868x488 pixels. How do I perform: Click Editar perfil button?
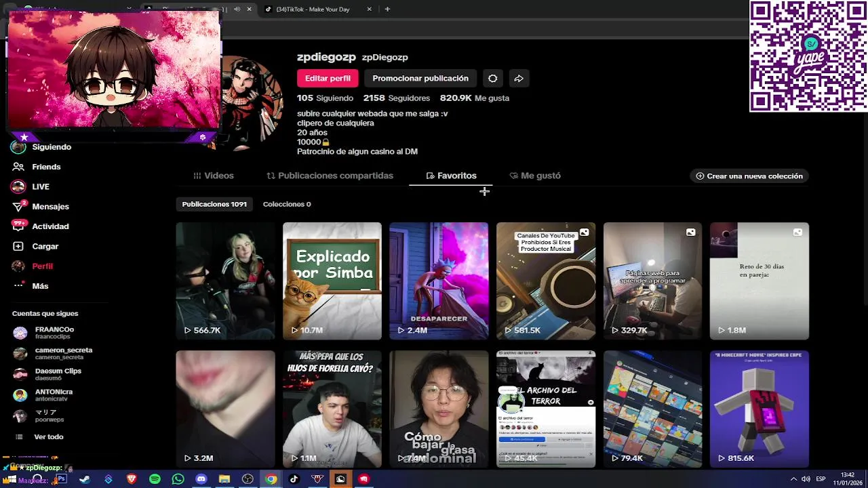pyautogui.click(x=328, y=79)
